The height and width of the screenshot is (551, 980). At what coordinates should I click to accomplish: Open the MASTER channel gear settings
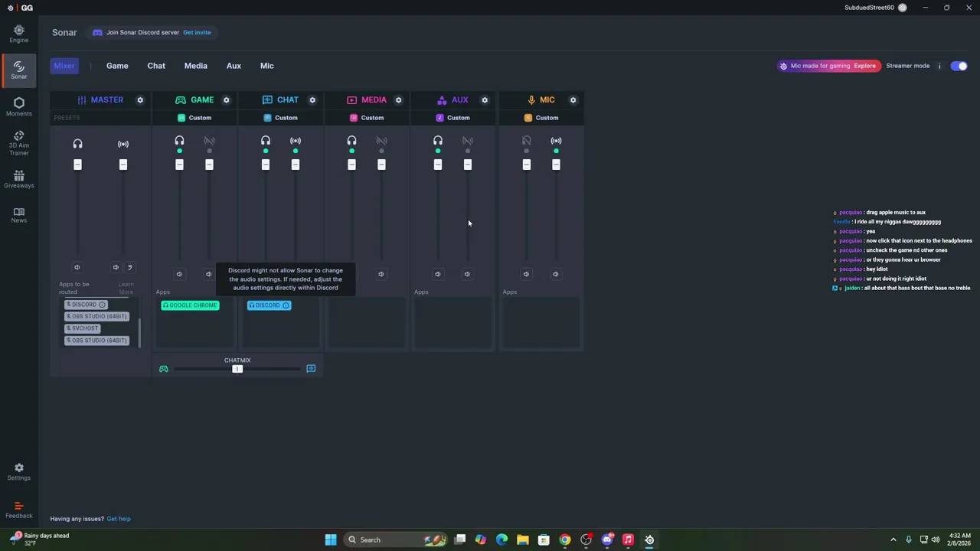[x=140, y=100]
